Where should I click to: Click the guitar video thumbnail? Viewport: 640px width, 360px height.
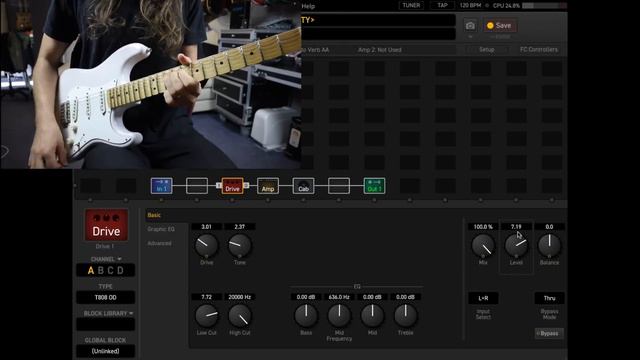151,84
